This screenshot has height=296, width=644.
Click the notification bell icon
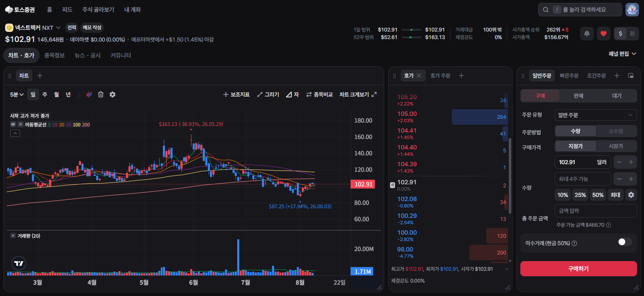pos(587,34)
